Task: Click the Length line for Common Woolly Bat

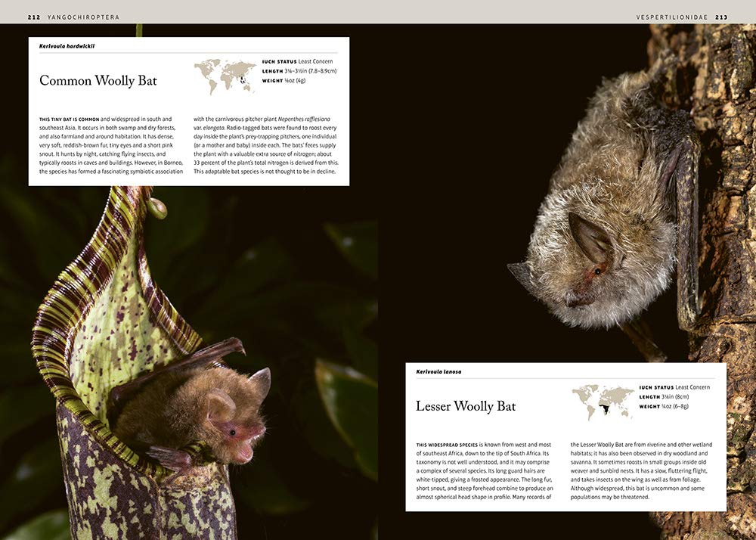Action: click(x=299, y=71)
